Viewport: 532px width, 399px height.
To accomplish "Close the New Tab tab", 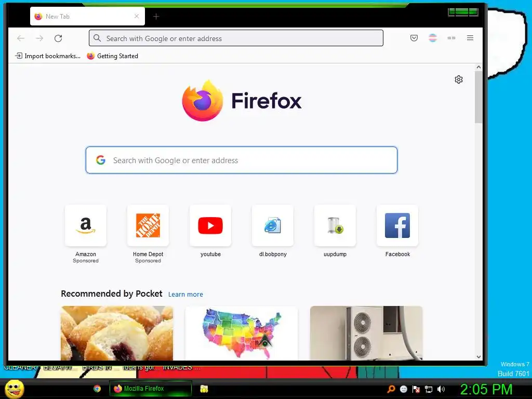I will (137, 16).
